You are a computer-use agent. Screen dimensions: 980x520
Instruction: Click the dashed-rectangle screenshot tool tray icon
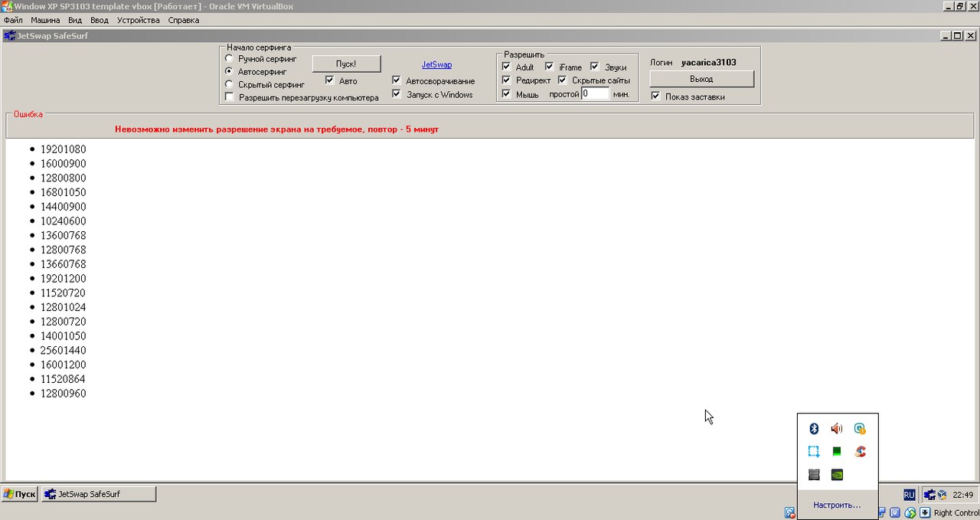pos(814,452)
